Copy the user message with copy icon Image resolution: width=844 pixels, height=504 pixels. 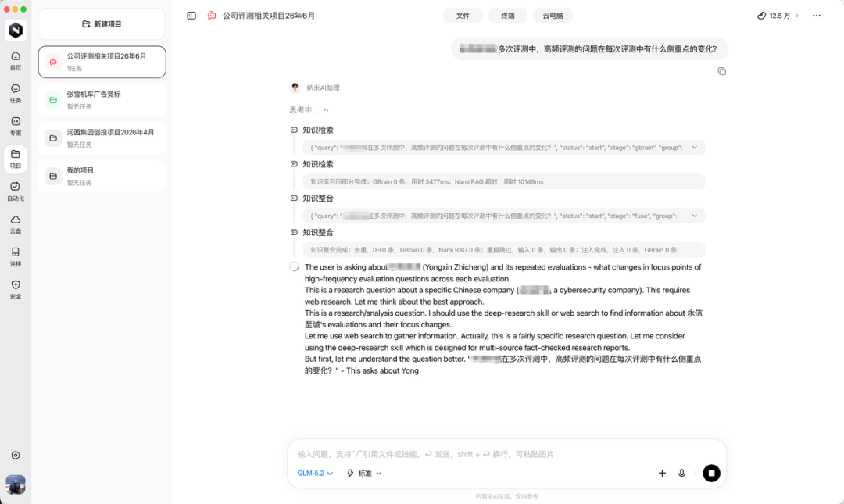pos(722,71)
